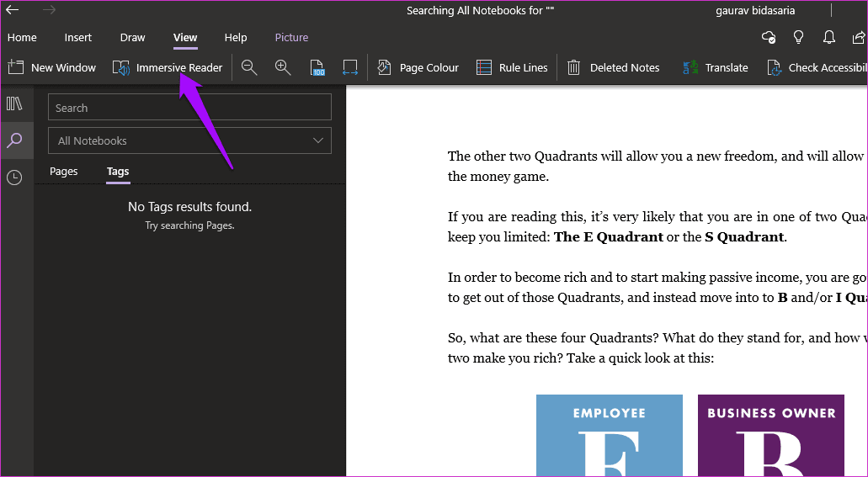Click the notifications bell icon
Screen dimensions: 868x477
point(828,37)
